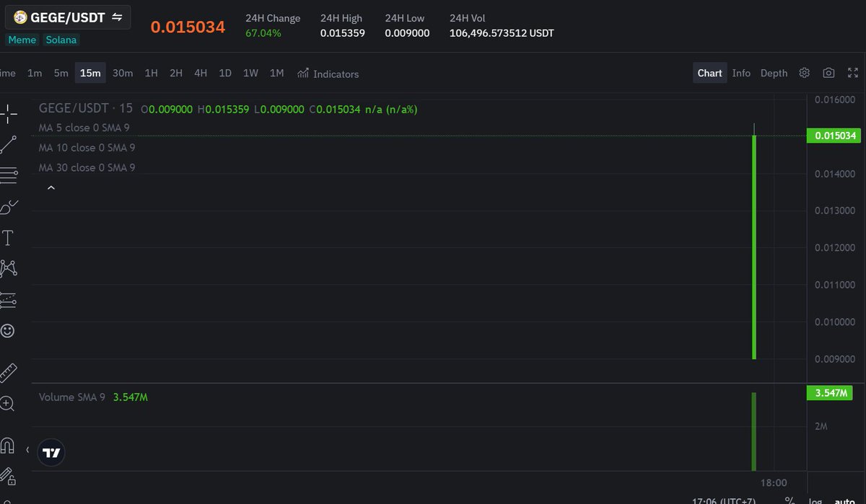Click the GEGE/USDT · 15 chart title
The image size is (866, 504).
[x=86, y=108]
